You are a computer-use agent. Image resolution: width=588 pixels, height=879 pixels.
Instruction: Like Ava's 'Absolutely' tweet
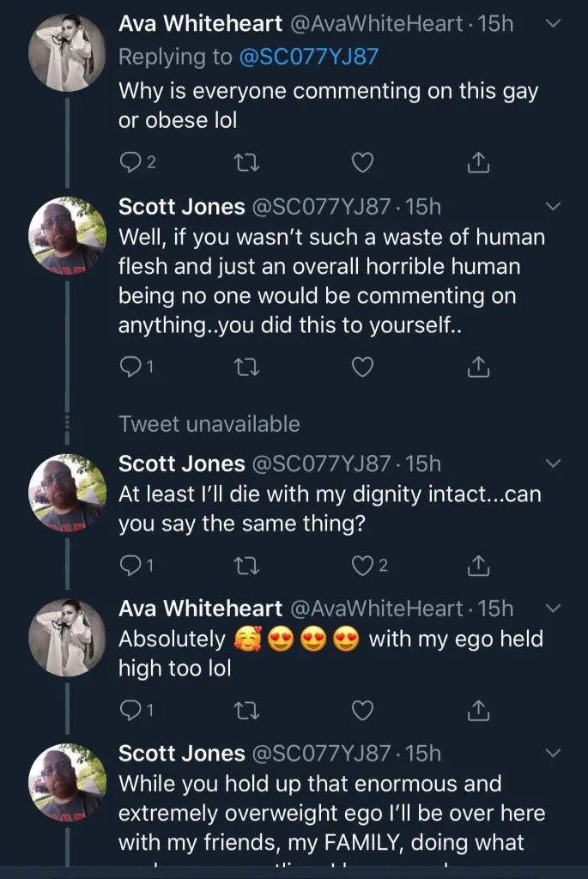pos(363,710)
